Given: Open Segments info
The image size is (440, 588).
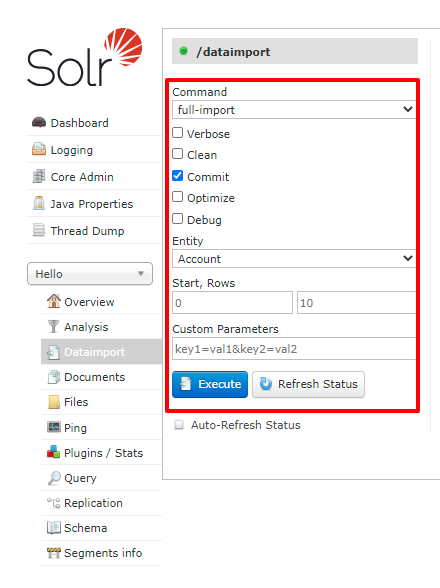Looking at the screenshot, I should (x=103, y=553).
